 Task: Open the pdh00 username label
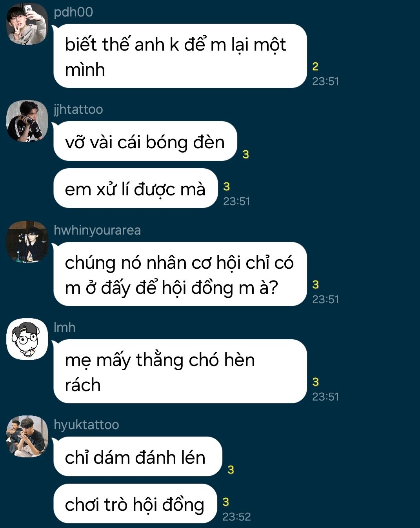[x=73, y=12]
